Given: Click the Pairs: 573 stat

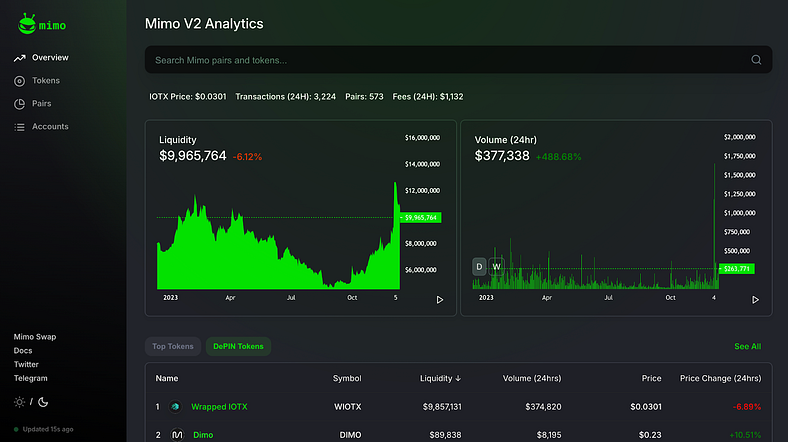Looking at the screenshot, I should click(x=364, y=96).
